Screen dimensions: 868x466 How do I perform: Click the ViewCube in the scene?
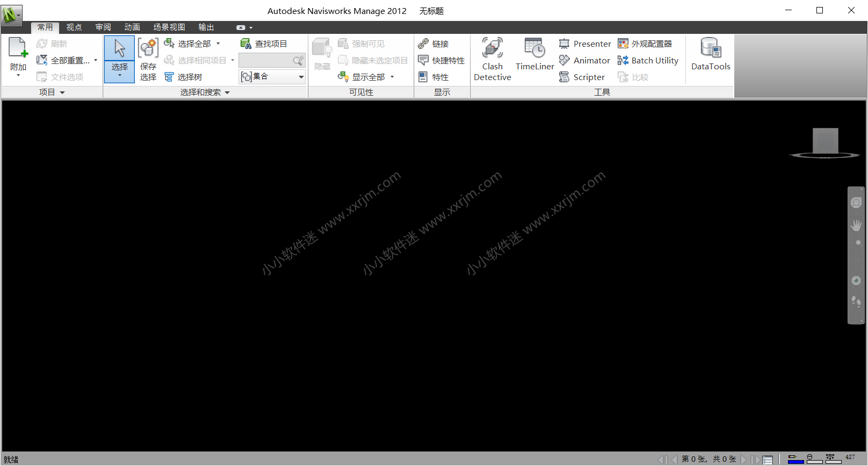(825, 141)
